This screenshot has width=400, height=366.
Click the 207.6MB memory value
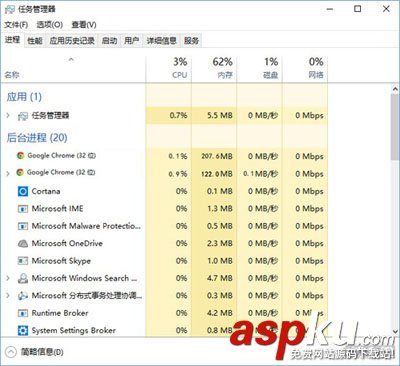[x=217, y=156]
